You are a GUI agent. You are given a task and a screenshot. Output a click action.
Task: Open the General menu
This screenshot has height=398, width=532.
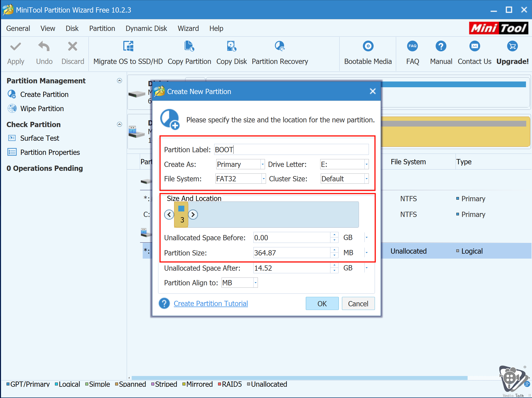tap(18, 28)
